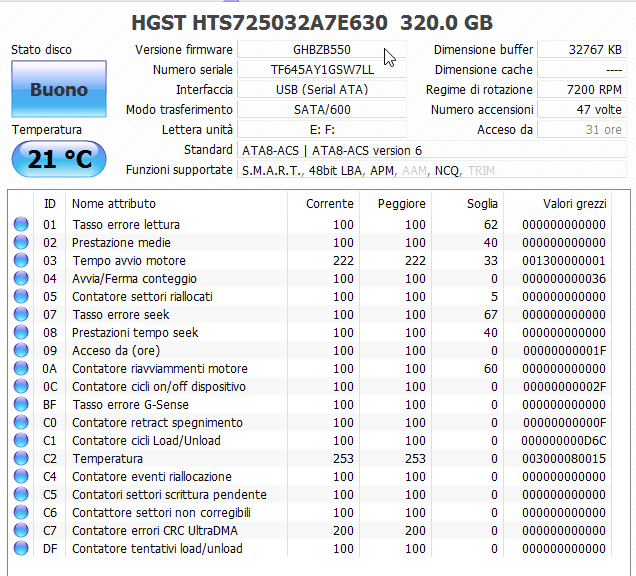Click the status icon for Contatore retract spegnimento
Image resolution: width=636 pixels, height=576 pixels.
[x=21, y=423]
